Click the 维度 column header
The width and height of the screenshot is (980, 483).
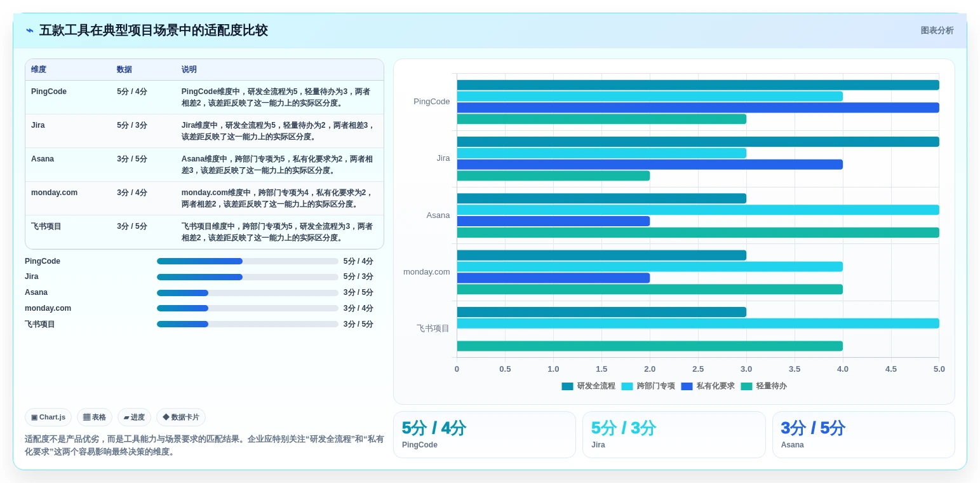click(39, 70)
